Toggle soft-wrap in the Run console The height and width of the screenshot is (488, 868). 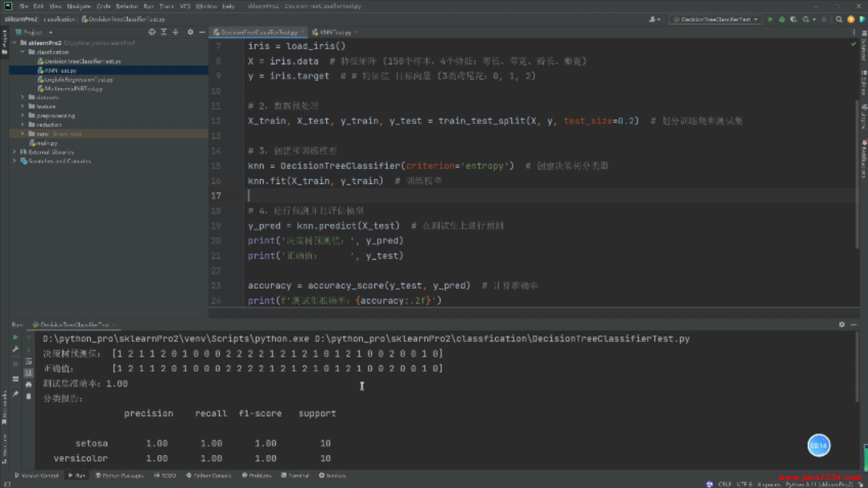click(x=28, y=361)
